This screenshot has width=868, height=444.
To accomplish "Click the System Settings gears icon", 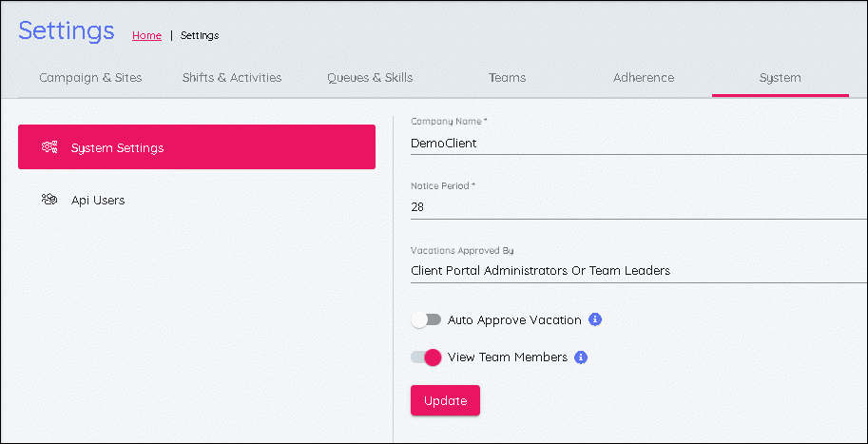I will tap(49, 147).
